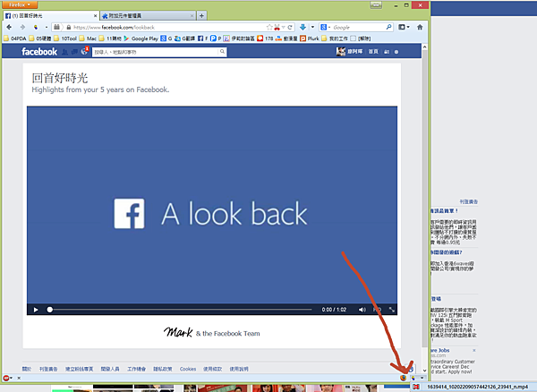Click the A look back video frame
Screen dimensions: 537x392
[212, 205]
